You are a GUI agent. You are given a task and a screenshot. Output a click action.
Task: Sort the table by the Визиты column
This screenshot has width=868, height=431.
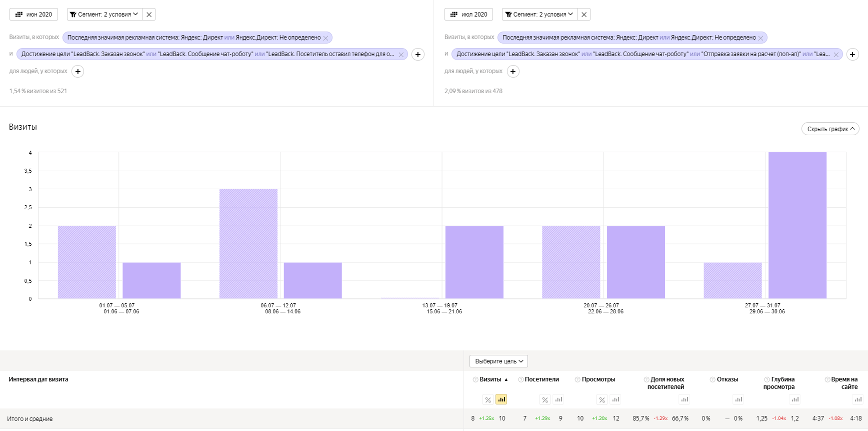pyautogui.click(x=490, y=379)
